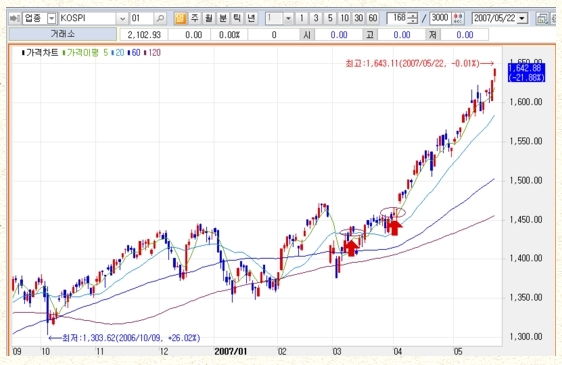Click the 168 count stepper arrows
The width and height of the screenshot is (562, 365).
pos(413,18)
